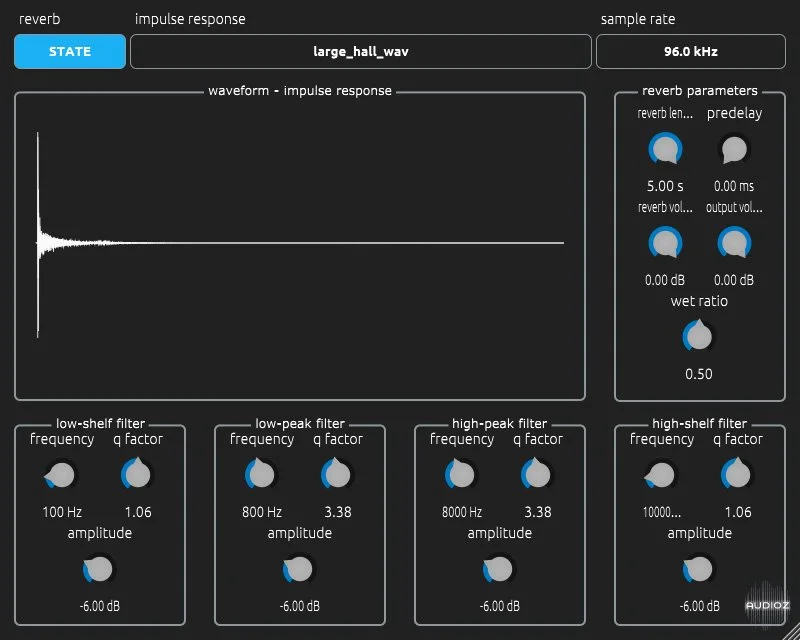This screenshot has height=640, width=800.
Task: Click the low-peak -6.00 dB amplitude value
Action: 300,606
